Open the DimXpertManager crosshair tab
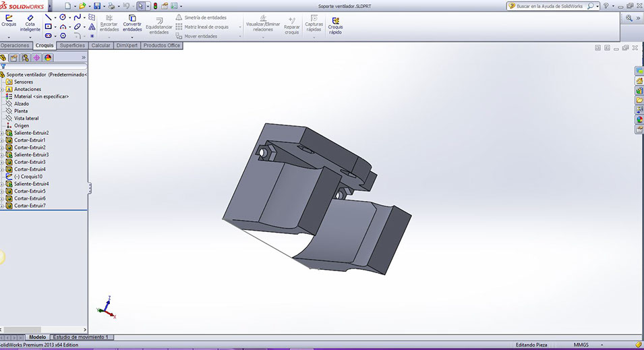644x350 pixels. pos(36,57)
